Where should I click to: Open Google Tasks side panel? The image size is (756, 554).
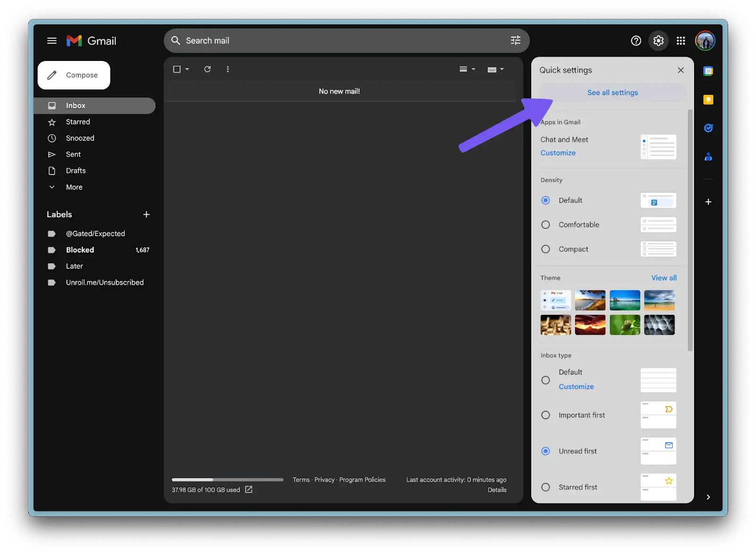[x=708, y=128]
